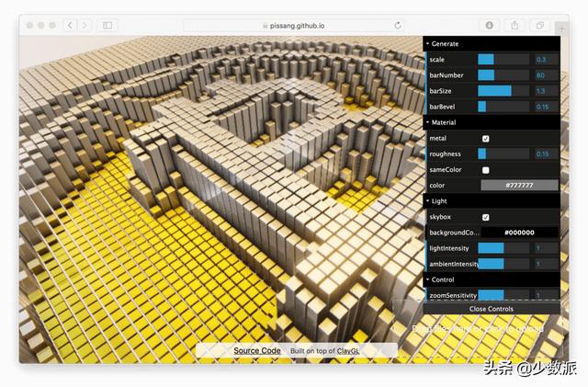The height and width of the screenshot is (387, 588).
Task: Reload the page with the refresh icon
Action: point(398,25)
